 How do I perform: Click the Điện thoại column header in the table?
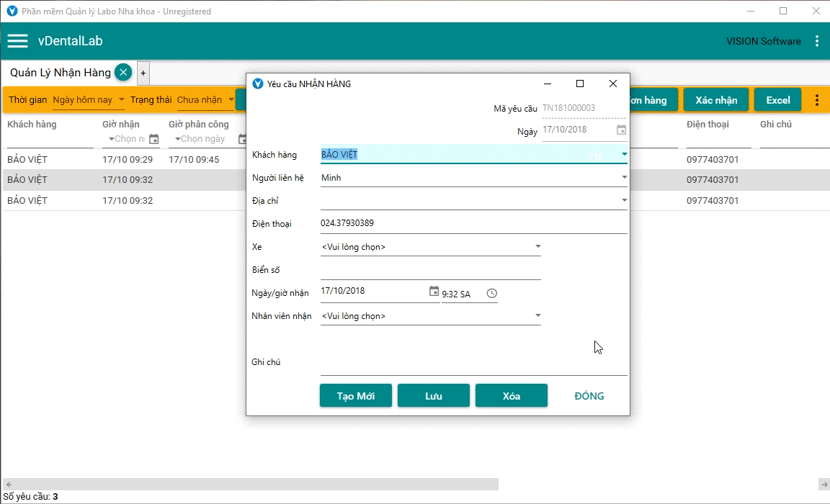pyautogui.click(x=708, y=125)
